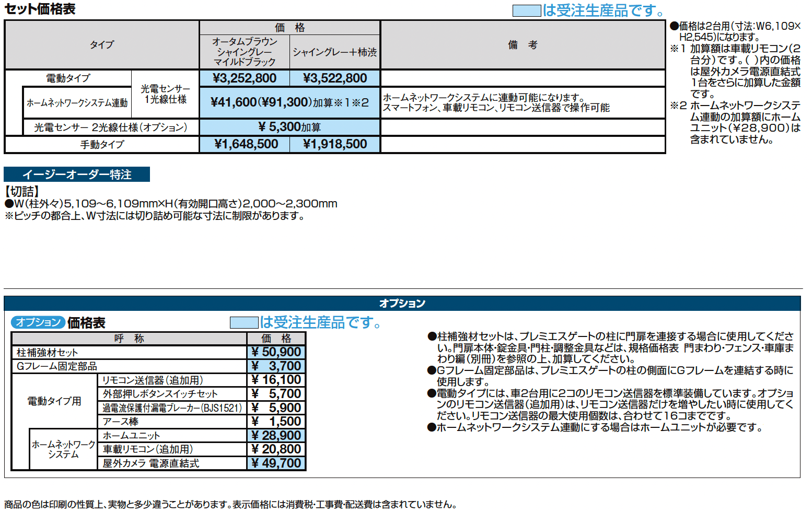The width and height of the screenshot is (812, 512).
Task: Select the Gフレーム固定部品 price ¥3,700
Action: click(x=276, y=366)
